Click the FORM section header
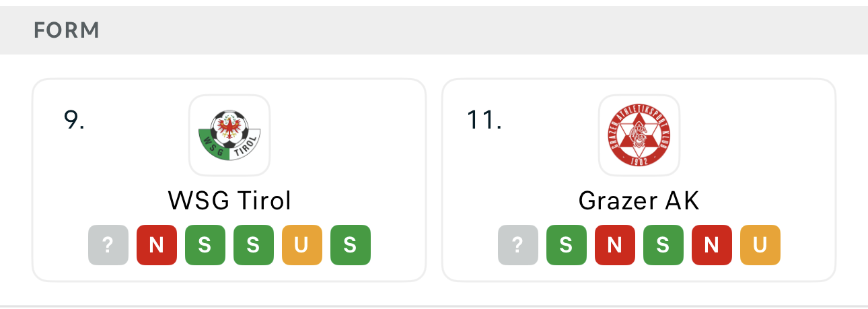The height and width of the screenshot is (309, 868). 67,30
